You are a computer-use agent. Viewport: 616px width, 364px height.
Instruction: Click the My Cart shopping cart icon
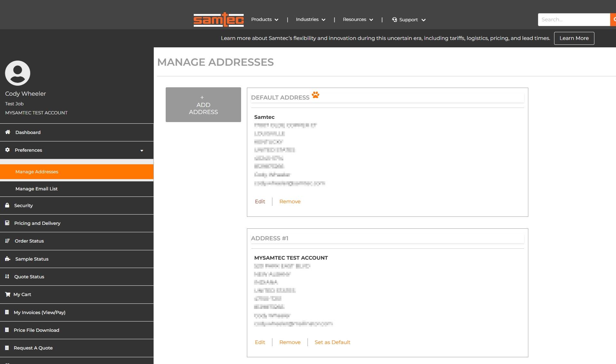(8, 294)
